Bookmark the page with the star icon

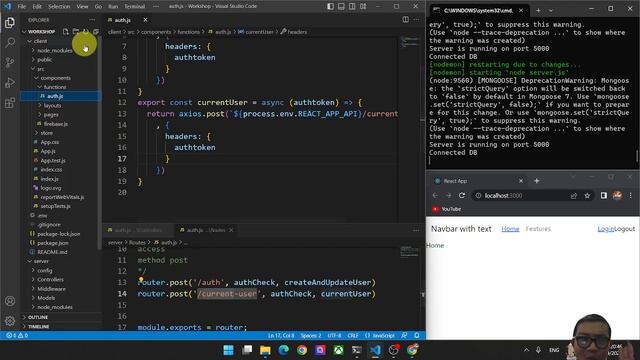point(587,196)
